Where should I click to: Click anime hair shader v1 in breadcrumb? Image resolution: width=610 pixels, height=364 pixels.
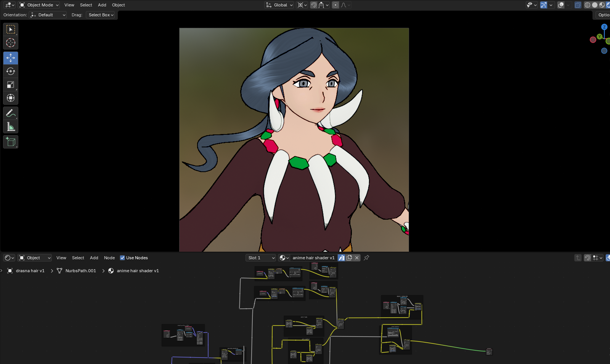point(138,271)
